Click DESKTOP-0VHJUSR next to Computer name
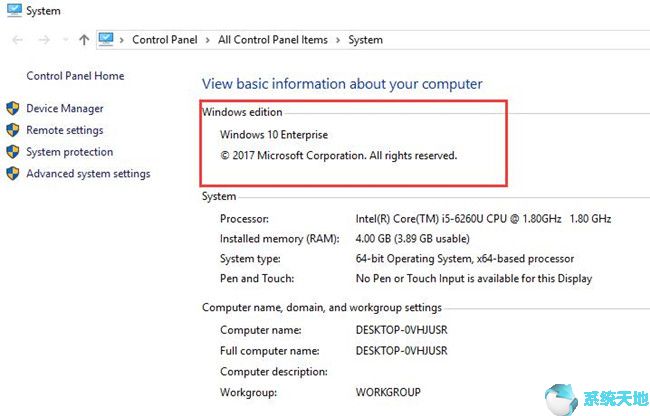Image resolution: width=650 pixels, height=416 pixels. click(401, 330)
